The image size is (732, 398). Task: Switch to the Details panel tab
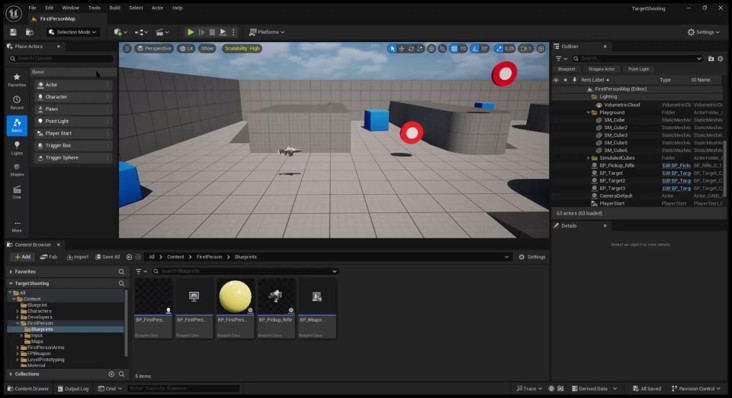point(569,226)
